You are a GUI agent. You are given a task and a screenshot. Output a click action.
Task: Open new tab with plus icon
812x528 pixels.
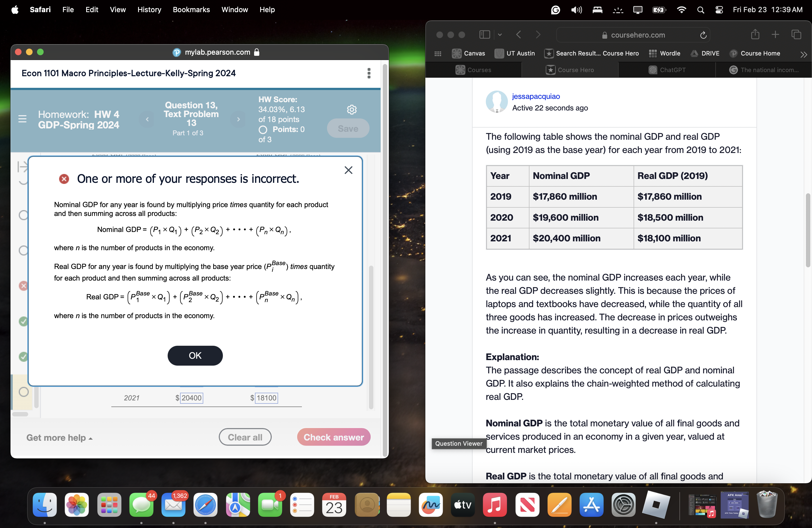coord(775,35)
